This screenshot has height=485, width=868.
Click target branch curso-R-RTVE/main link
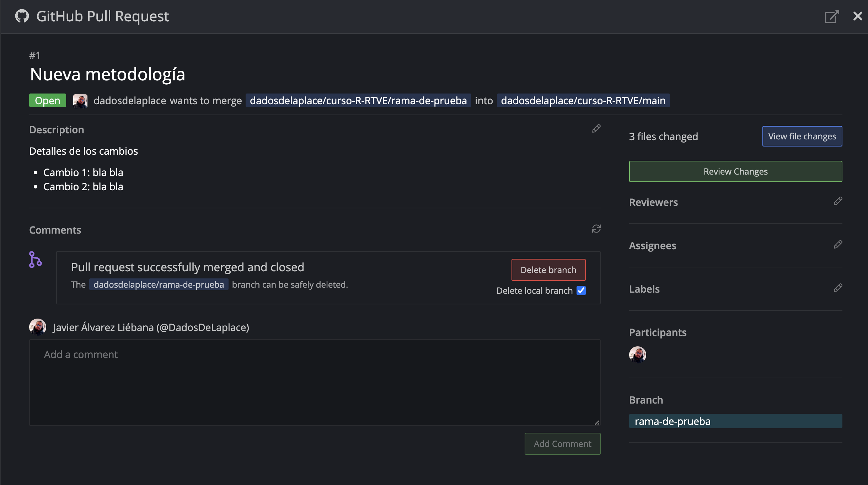click(x=583, y=101)
